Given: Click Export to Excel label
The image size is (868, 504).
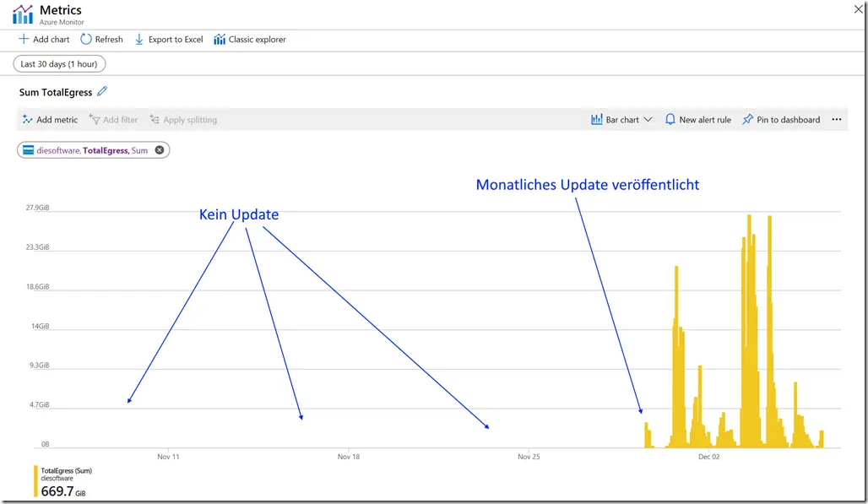Looking at the screenshot, I should [x=176, y=40].
